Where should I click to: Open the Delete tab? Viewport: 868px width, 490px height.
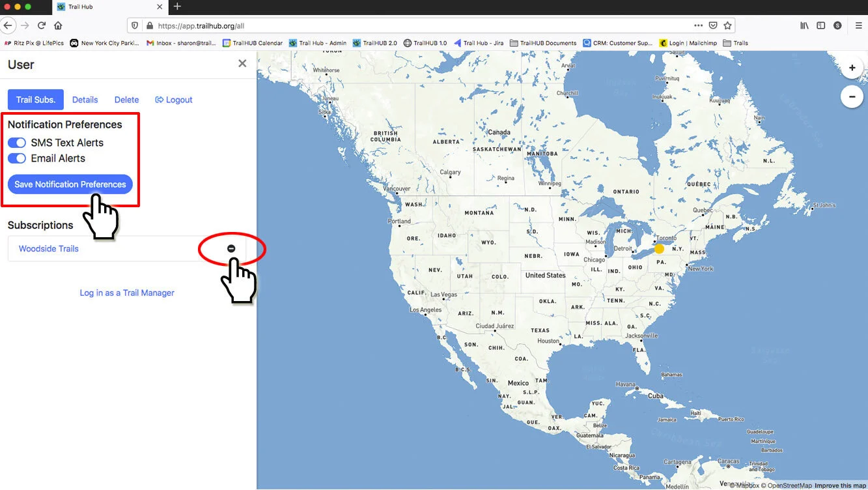coord(126,100)
